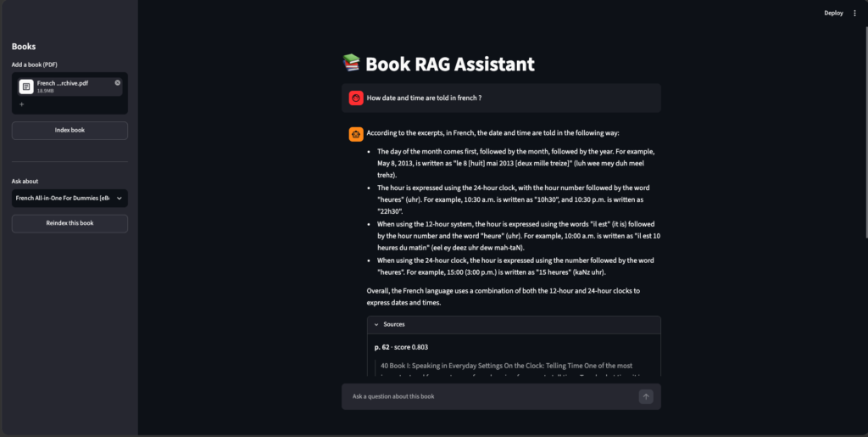868x437 pixels.
Task: Remove the uploaded French PDF file
Action: [117, 82]
